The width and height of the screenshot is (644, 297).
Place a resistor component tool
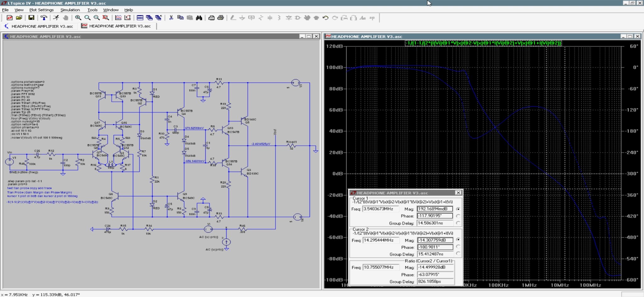click(x=261, y=18)
